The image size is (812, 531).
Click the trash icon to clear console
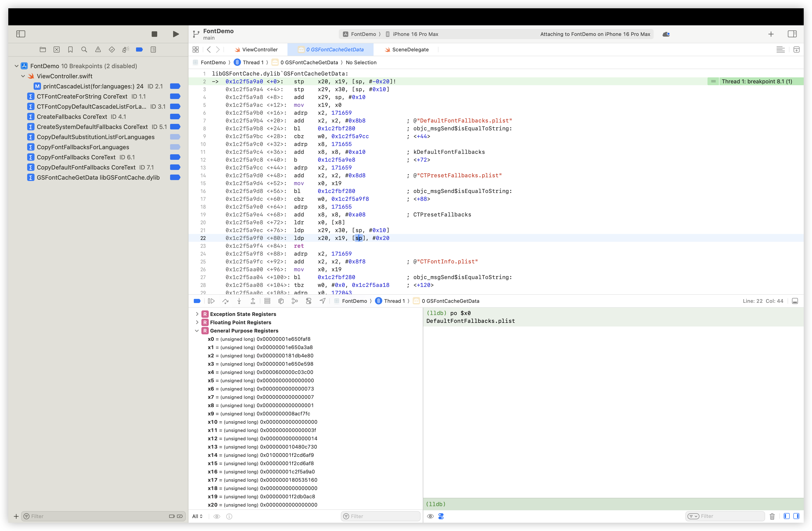click(x=772, y=516)
